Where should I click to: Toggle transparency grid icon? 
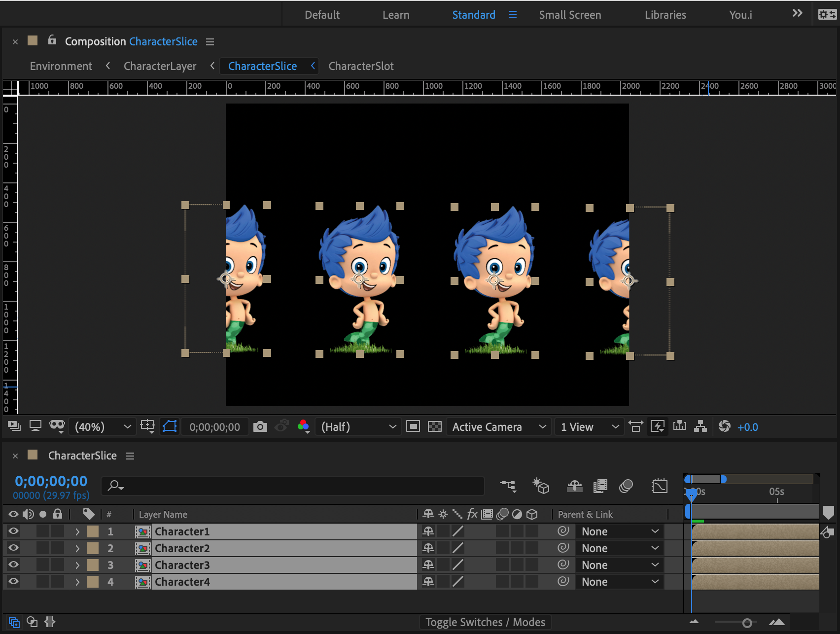(434, 426)
